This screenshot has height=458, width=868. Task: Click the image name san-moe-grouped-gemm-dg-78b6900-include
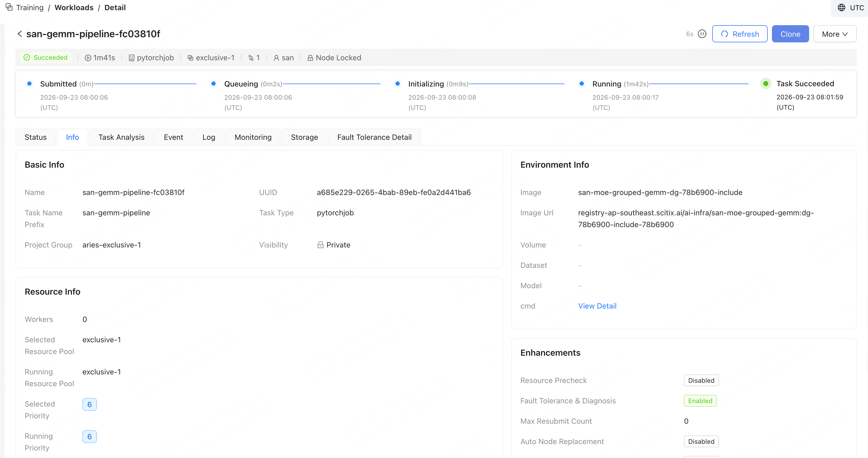click(x=660, y=192)
